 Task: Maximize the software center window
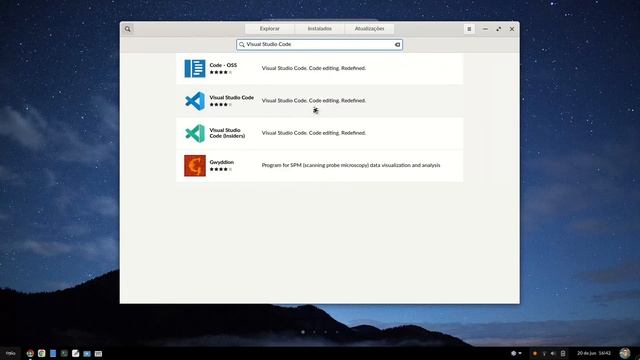click(x=498, y=29)
